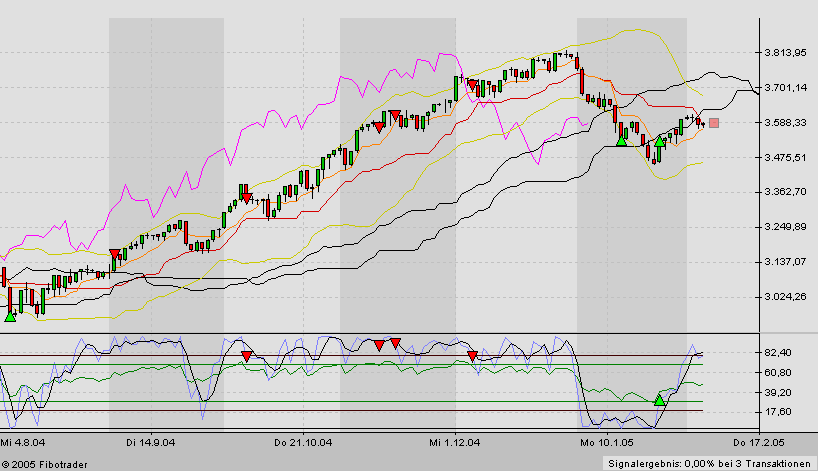Click the Mi 4.8.04 date label
The height and width of the screenshot is (471, 818).
pyautogui.click(x=22, y=441)
